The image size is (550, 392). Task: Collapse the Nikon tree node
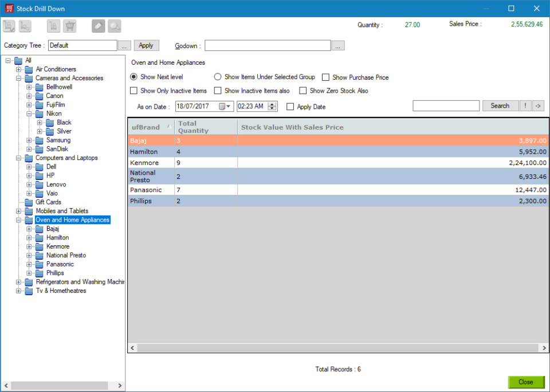(x=29, y=113)
